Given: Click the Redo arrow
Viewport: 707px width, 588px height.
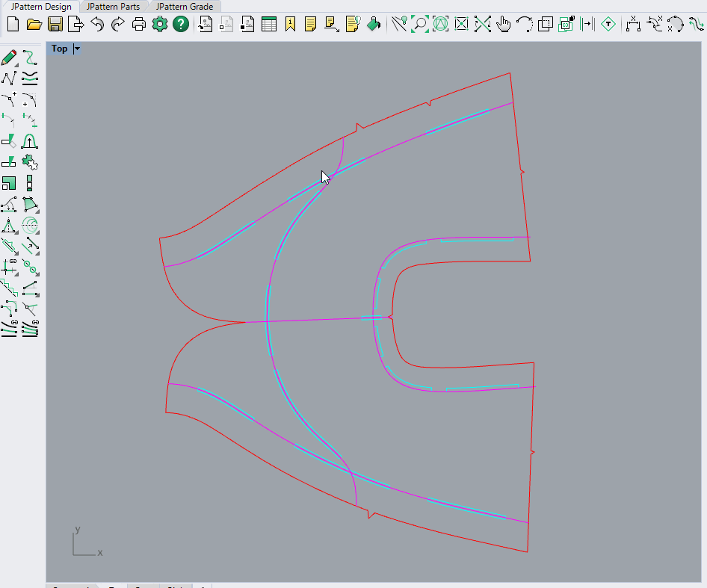Looking at the screenshot, I should (117, 25).
